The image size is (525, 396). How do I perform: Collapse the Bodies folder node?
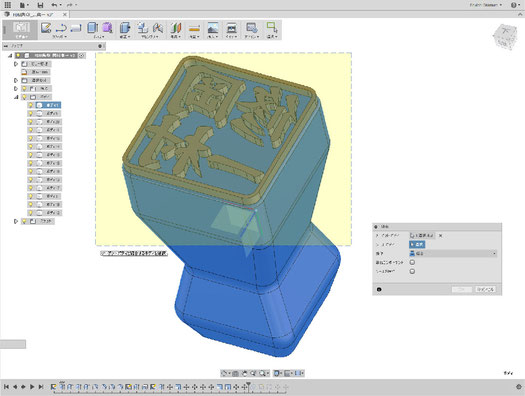[x=16, y=97]
